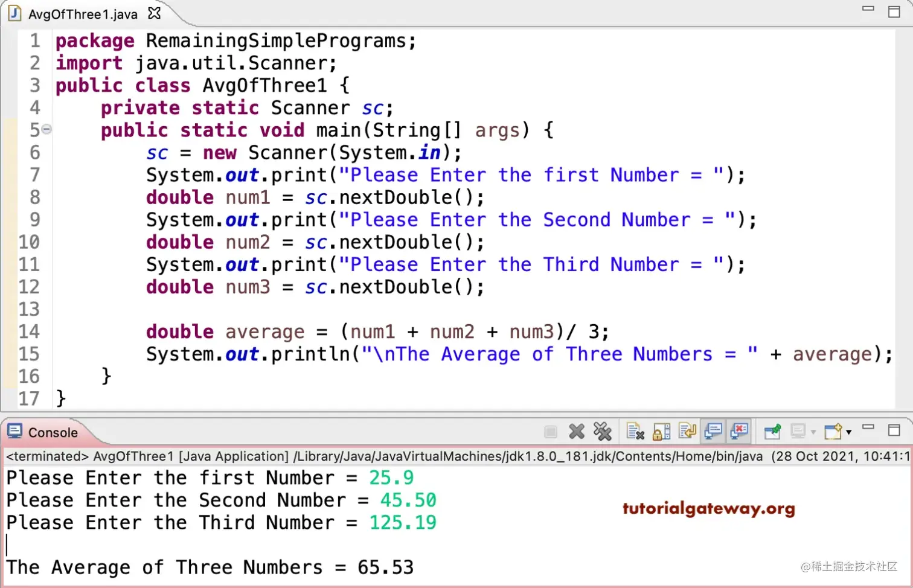The height and width of the screenshot is (588, 913).
Task: Click the terminated launch description line
Action: [456, 456]
